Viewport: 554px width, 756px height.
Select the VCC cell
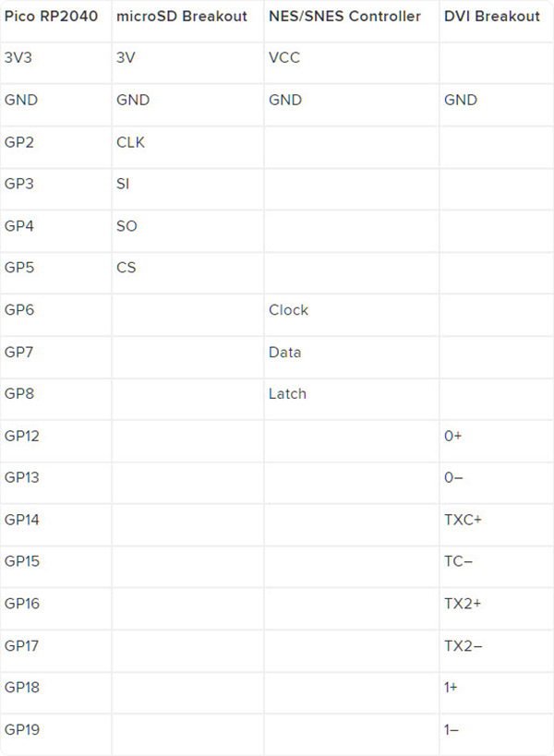[284, 57]
